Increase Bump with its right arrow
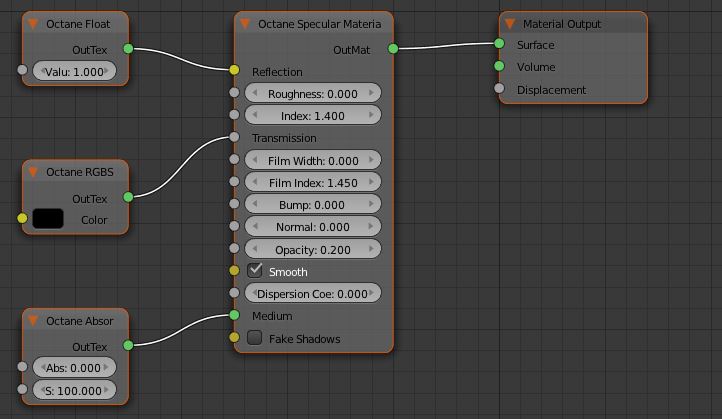Image resolution: width=722 pixels, height=419 pixels. 371,204
